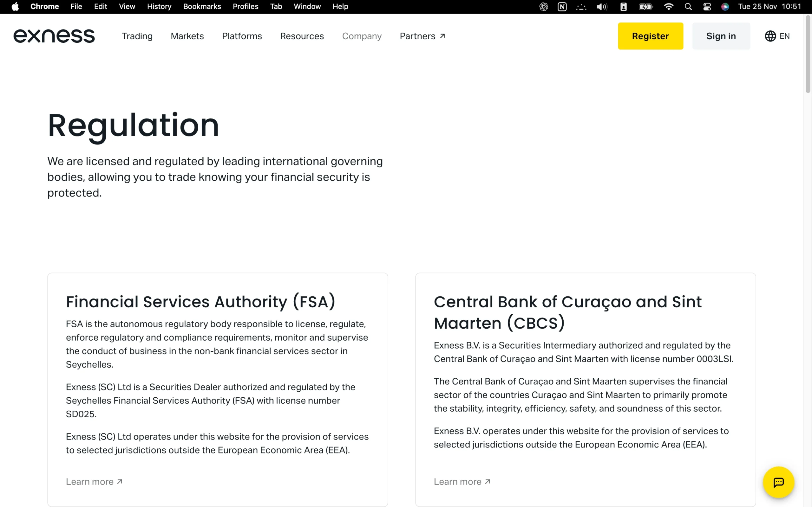Click the ChatGPT icon in the menu bar
The image size is (812, 507).
tap(544, 6)
